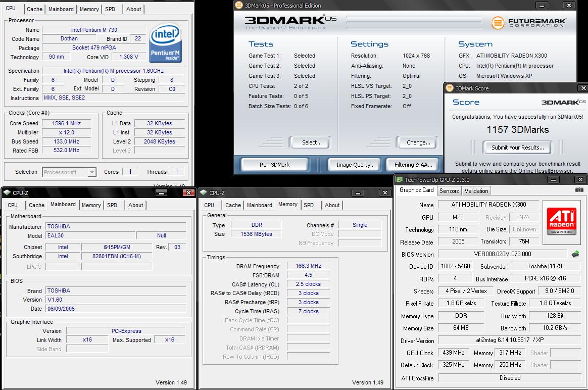Click the Device ID 1002 - 5460 field
The image size is (588, 390).
[x=455, y=266]
